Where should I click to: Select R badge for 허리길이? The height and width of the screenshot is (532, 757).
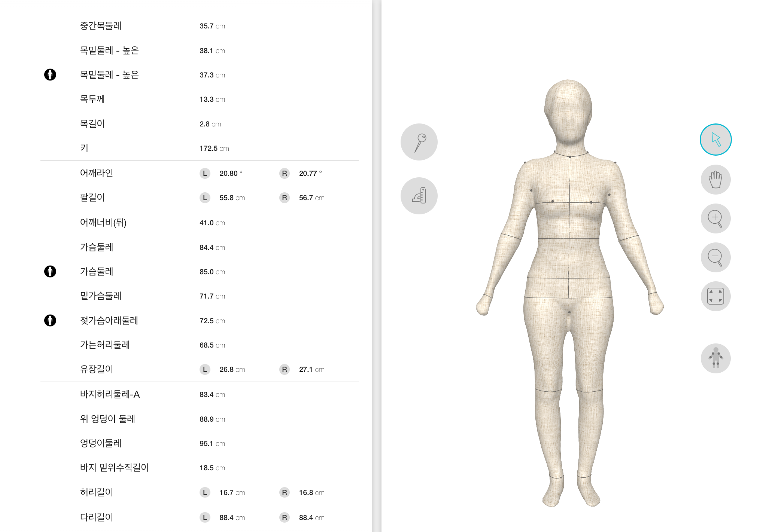(x=285, y=492)
